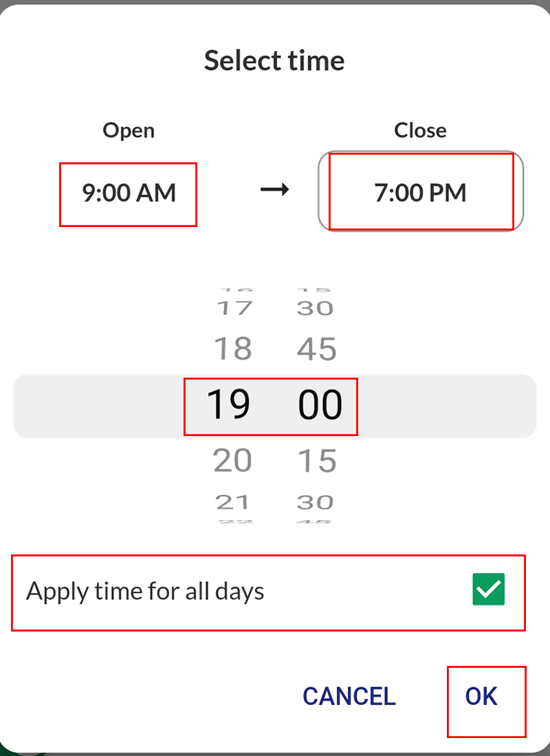
Task: Select the highlighted hour 19
Action: 234,405
